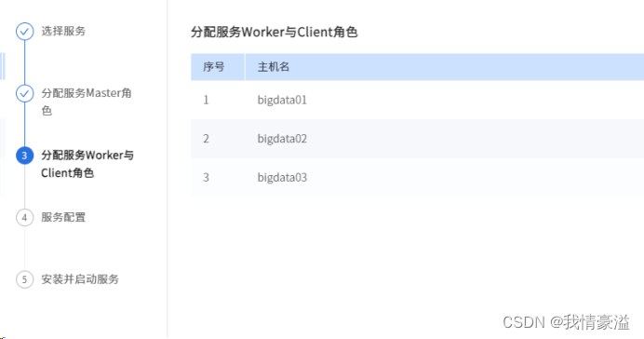Select the bigdata03 host cell
This screenshot has height=339, width=644.
pos(282,178)
